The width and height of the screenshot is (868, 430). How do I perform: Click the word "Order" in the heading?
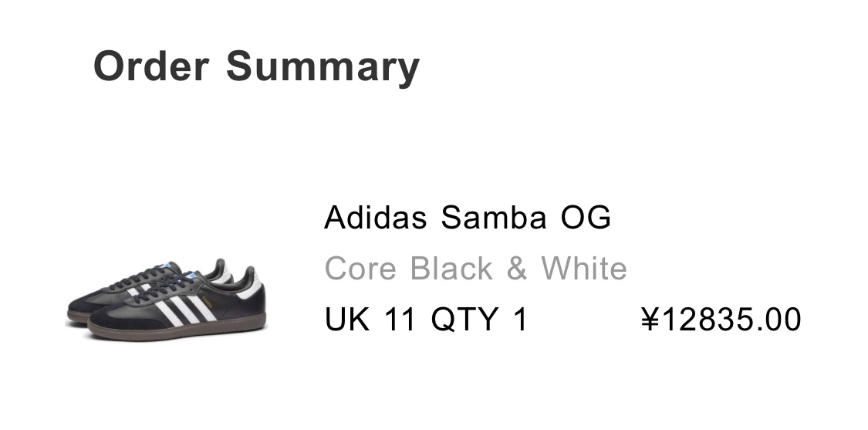[x=151, y=66]
